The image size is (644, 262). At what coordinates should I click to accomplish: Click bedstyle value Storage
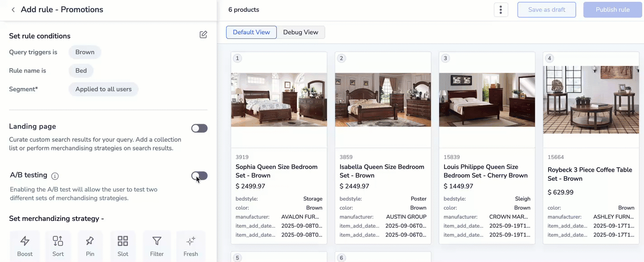click(313, 199)
